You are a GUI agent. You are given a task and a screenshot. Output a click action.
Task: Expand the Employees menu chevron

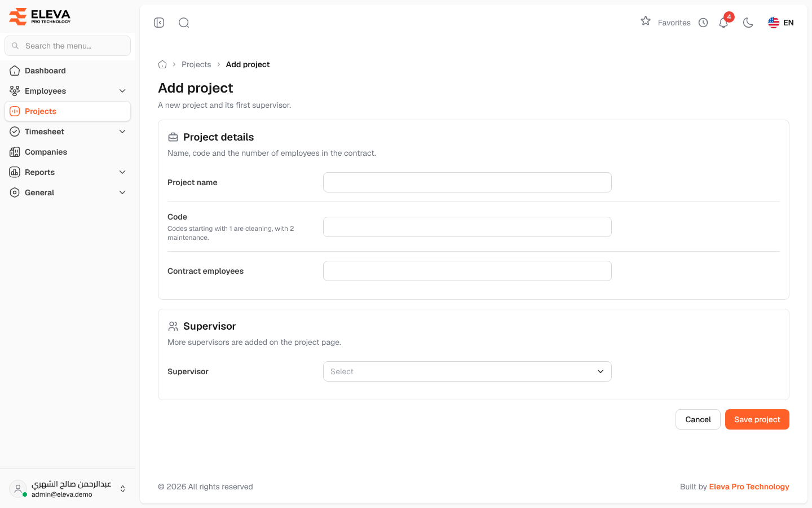(x=122, y=91)
